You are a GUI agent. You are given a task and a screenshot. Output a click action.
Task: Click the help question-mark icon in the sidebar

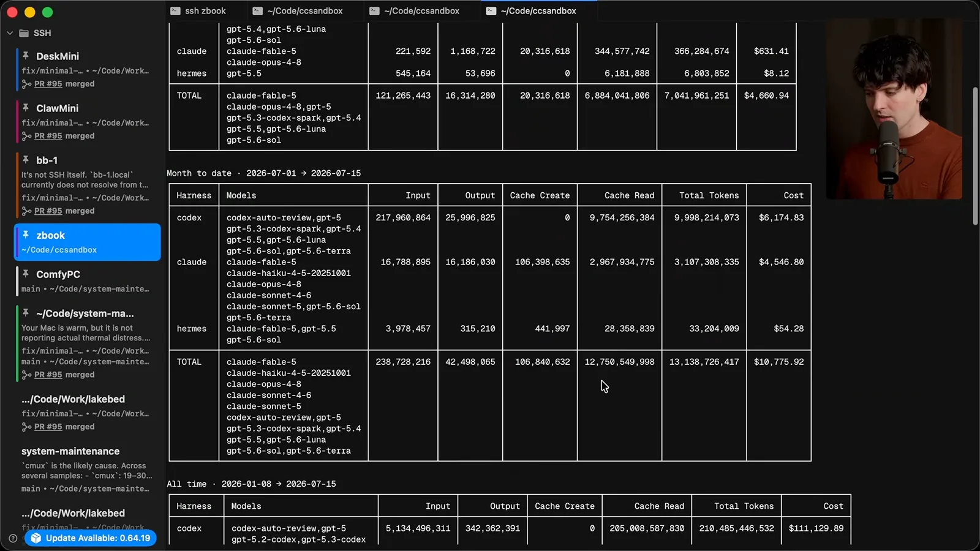13,538
